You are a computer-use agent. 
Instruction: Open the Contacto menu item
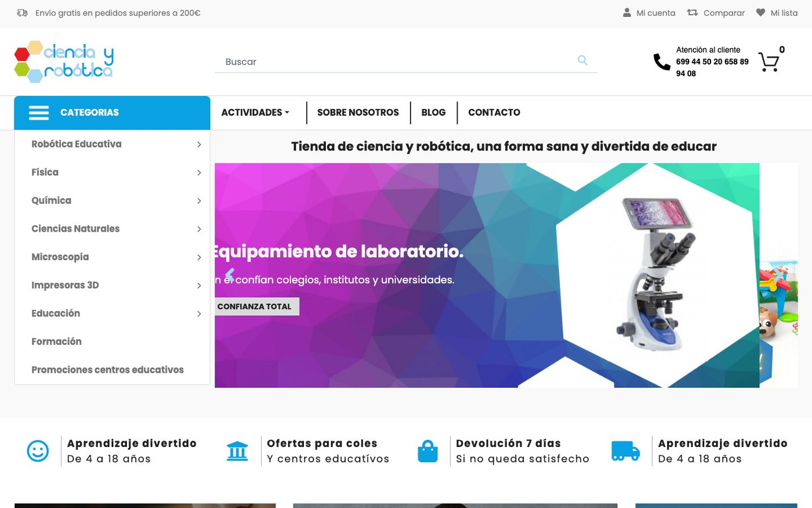[x=494, y=113]
